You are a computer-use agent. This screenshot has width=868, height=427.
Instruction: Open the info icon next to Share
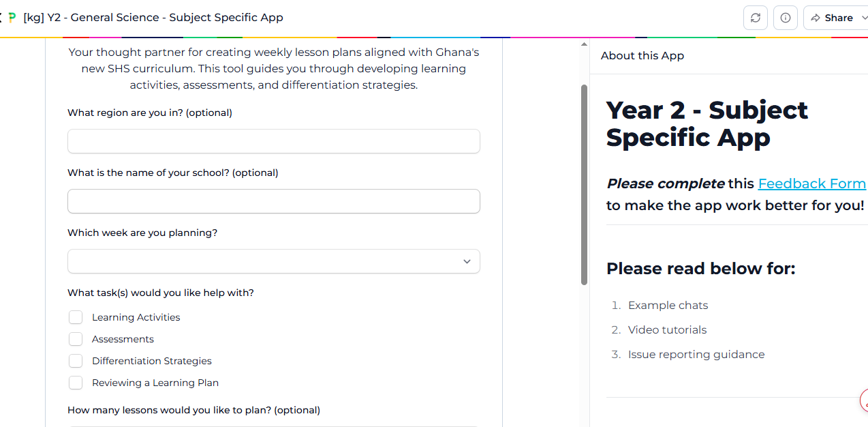(x=786, y=18)
